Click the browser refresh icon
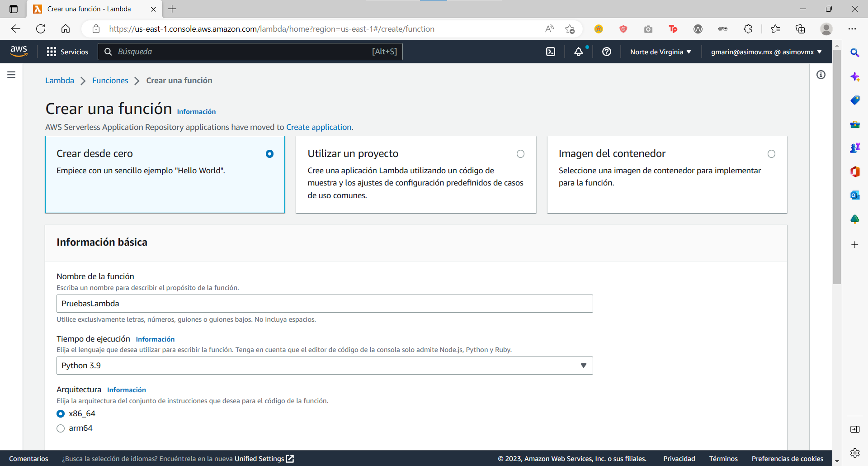The image size is (868, 466). pyautogui.click(x=41, y=29)
